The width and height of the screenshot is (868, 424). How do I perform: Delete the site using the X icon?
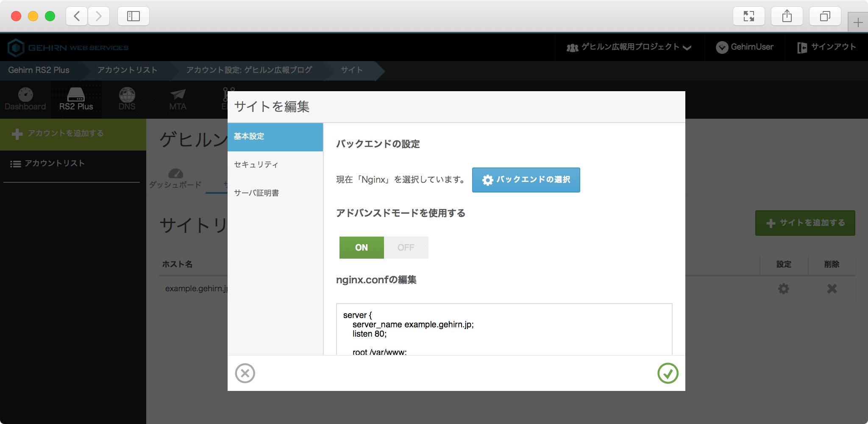(x=832, y=289)
